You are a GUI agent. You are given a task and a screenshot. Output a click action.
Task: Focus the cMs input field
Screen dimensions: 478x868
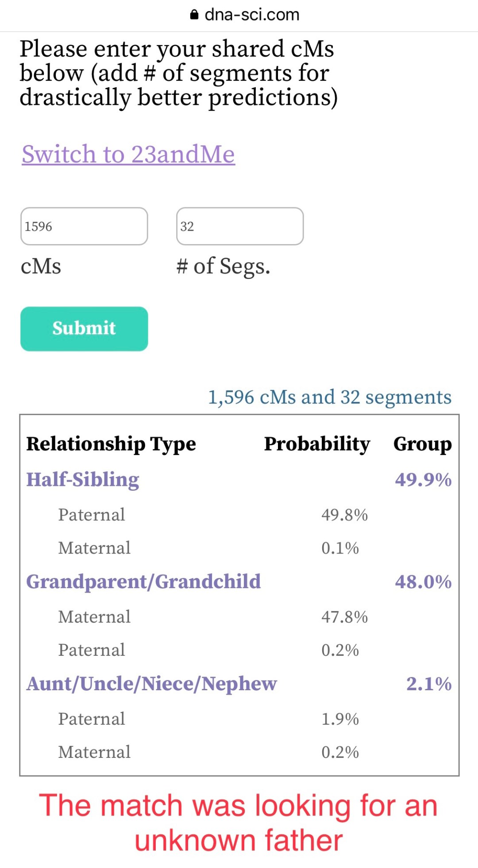84,226
